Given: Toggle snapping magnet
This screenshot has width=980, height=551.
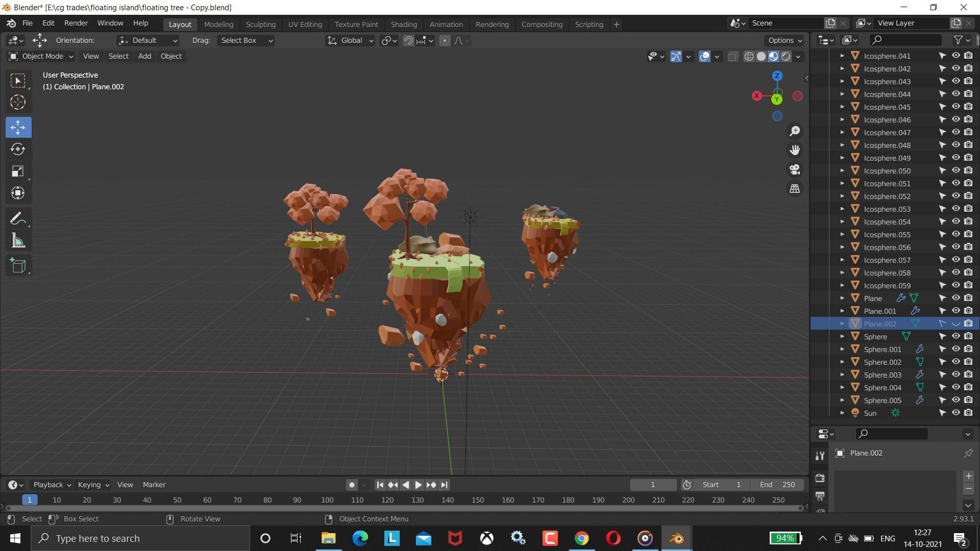Looking at the screenshot, I should (x=408, y=40).
